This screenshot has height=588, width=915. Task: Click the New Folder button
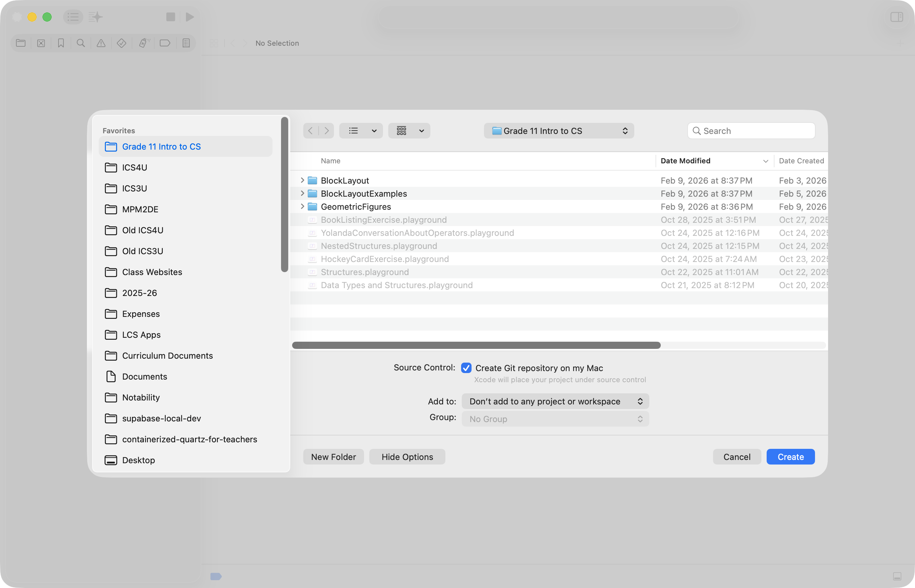point(333,457)
